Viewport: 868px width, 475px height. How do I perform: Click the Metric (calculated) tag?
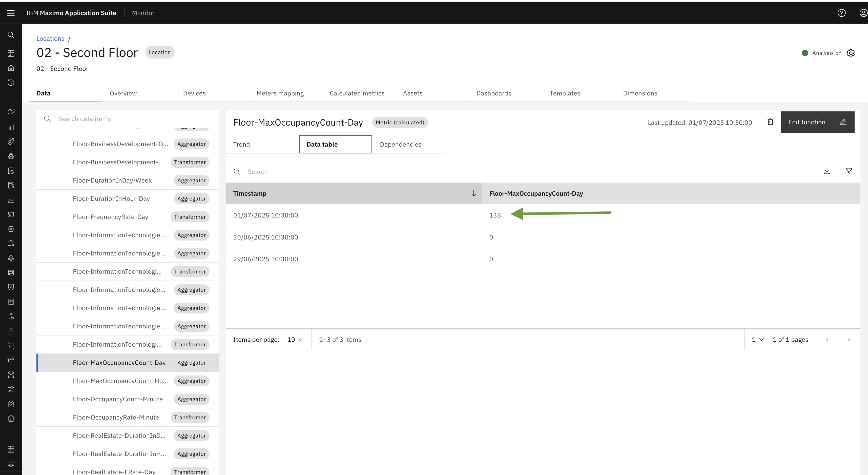click(x=400, y=122)
